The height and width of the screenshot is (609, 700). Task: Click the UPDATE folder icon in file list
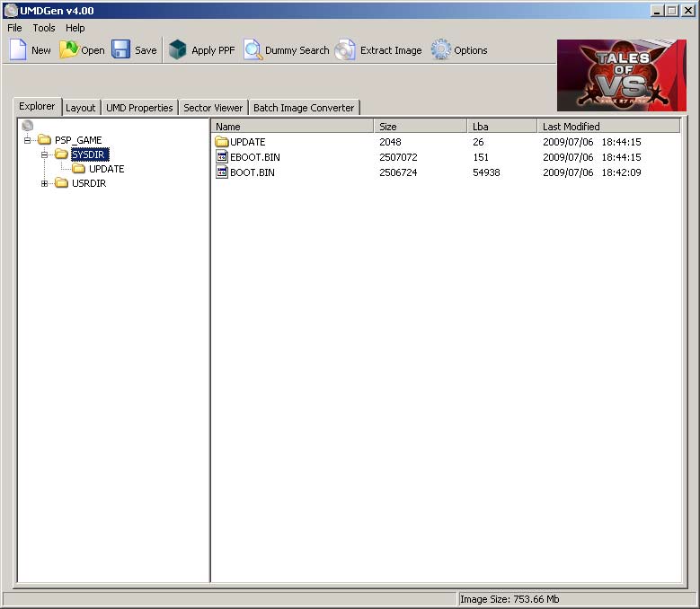[x=222, y=142]
